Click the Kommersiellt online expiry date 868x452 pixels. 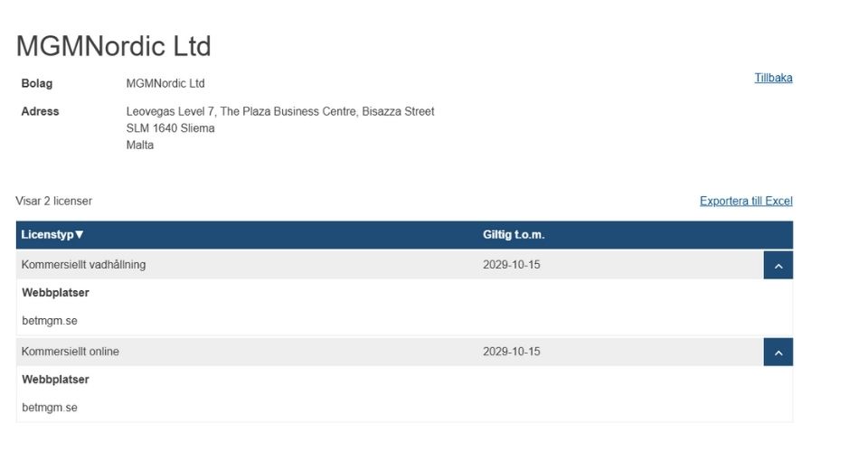tap(511, 352)
